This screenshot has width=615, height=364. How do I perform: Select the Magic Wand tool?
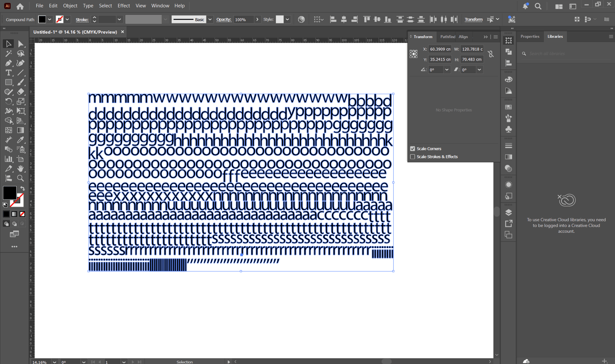(x=9, y=54)
